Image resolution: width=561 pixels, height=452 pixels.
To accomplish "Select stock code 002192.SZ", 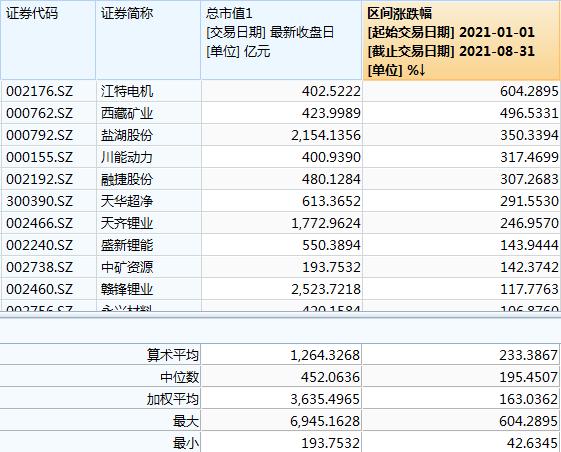I will pyautogui.click(x=39, y=179).
